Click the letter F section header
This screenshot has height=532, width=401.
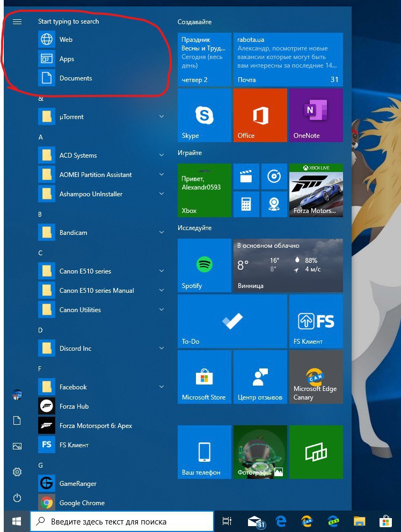pos(40,368)
